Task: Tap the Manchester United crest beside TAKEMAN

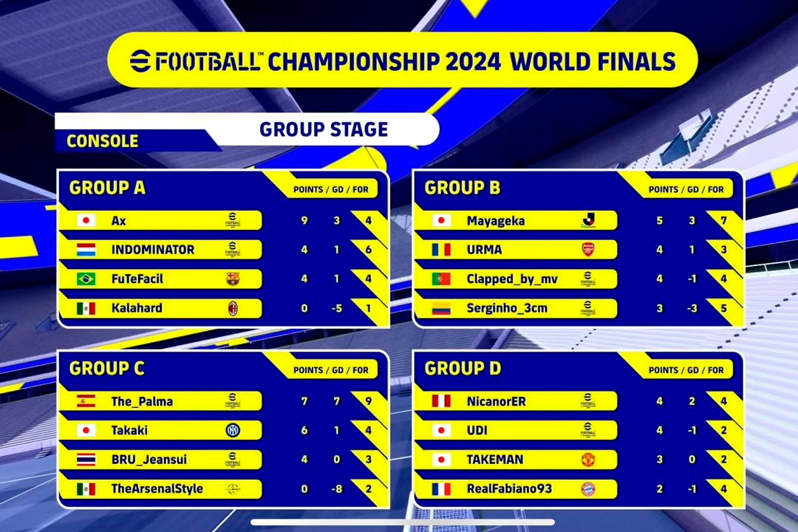Action: [x=588, y=460]
